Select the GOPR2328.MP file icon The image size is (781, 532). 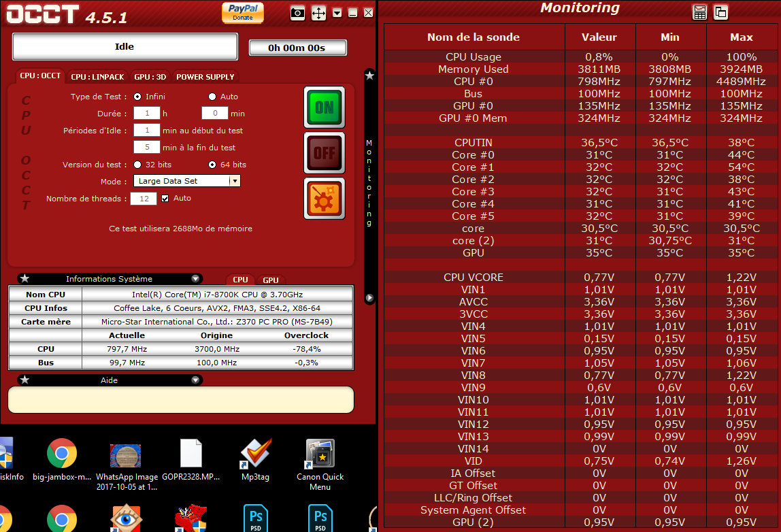click(190, 459)
